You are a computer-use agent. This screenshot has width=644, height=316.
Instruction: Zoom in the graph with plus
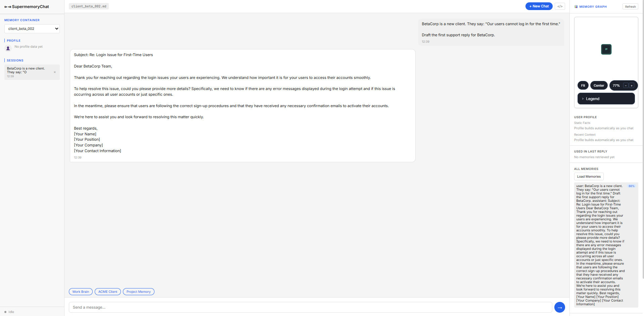tap(632, 86)
